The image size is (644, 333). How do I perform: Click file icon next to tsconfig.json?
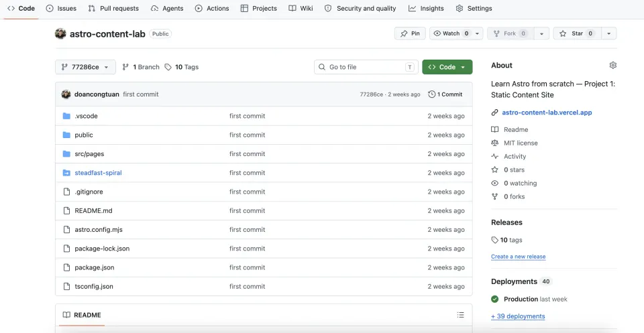click(66, 286)
